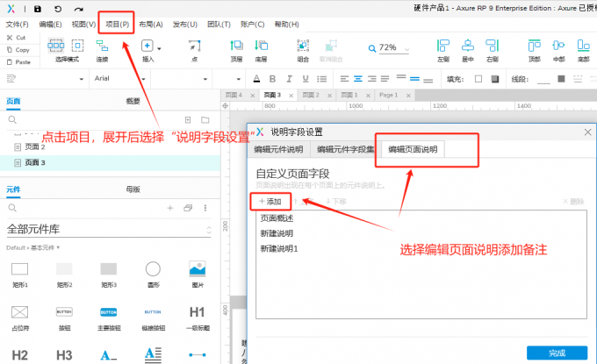Click the gradient fill swatch
The image size is (597, 364).
(495, 79)
